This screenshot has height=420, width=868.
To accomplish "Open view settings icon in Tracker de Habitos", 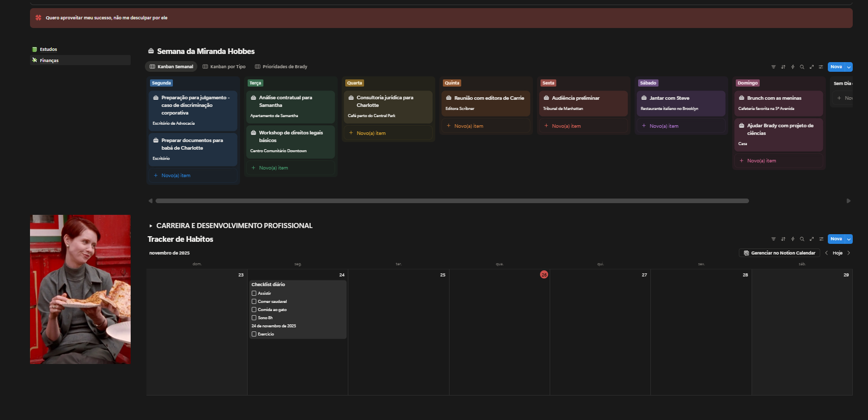I will pos(821,239).
